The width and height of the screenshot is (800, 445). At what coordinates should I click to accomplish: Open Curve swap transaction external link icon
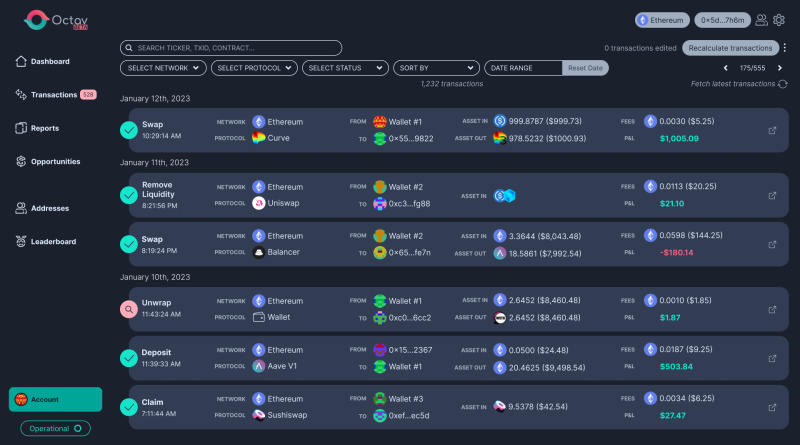[x=772, y=130]
